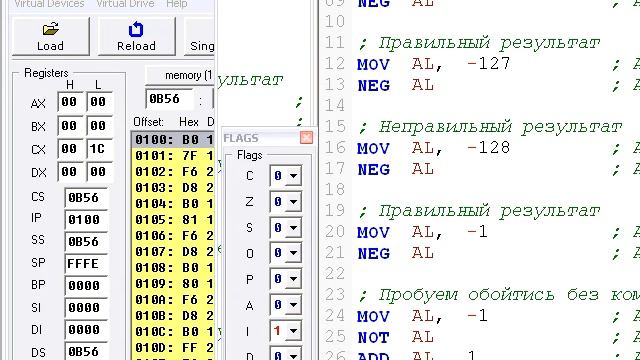Open the Help menu

[x=177, y=4]
